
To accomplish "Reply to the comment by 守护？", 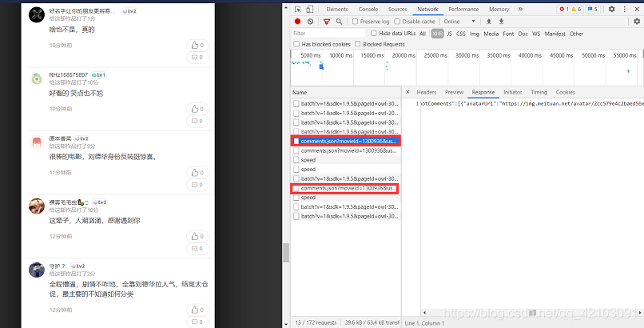I will tap(197, 322).
